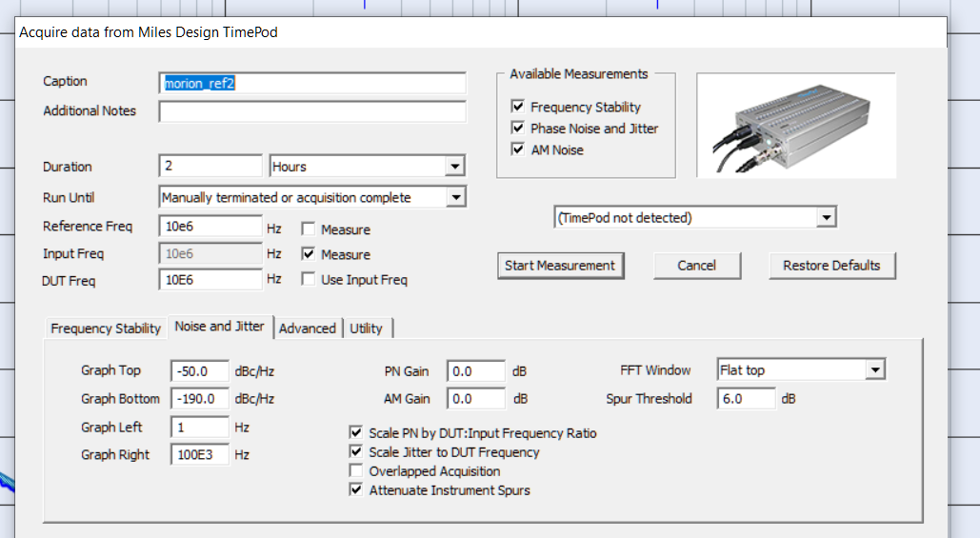Click the Start Measurement button
The image size is (980, 538).
click(560, 266)
